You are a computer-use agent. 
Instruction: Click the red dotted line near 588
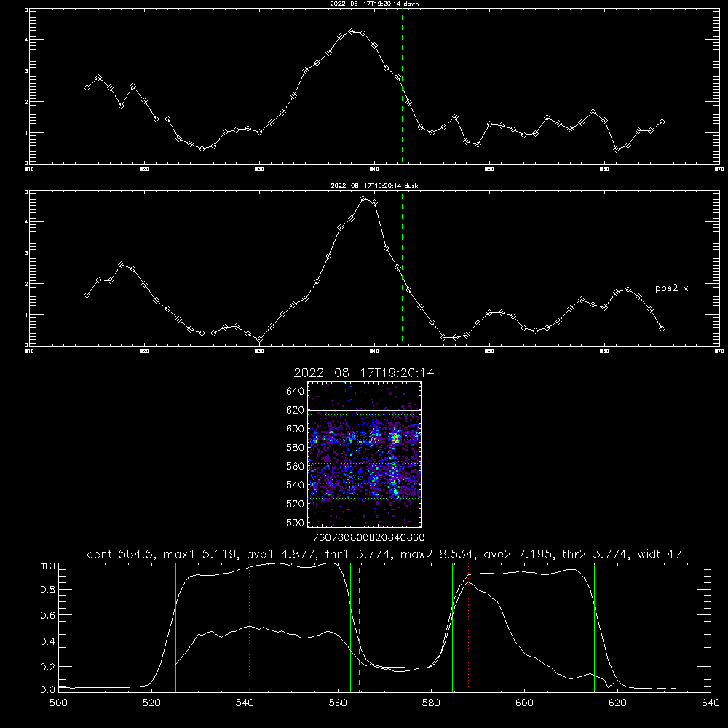468,627
